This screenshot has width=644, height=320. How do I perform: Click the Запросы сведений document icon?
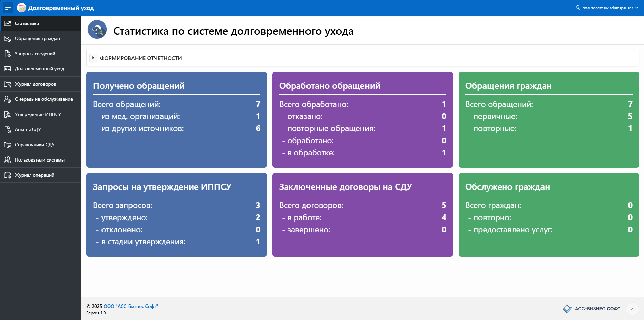[7, 54]
